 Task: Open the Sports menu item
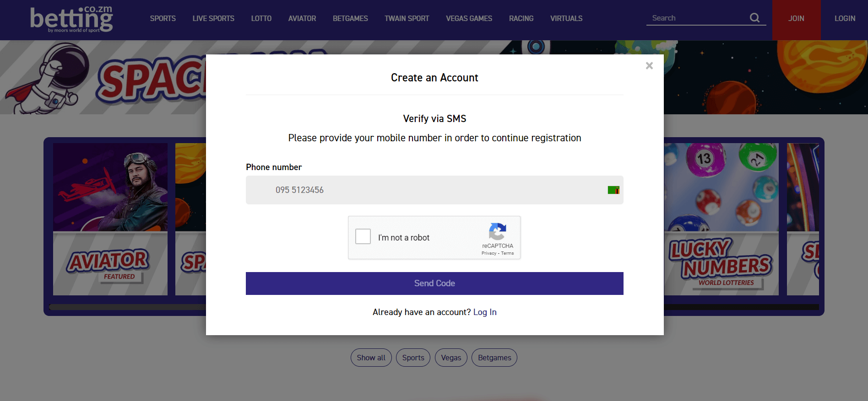[x=163, y=19]
